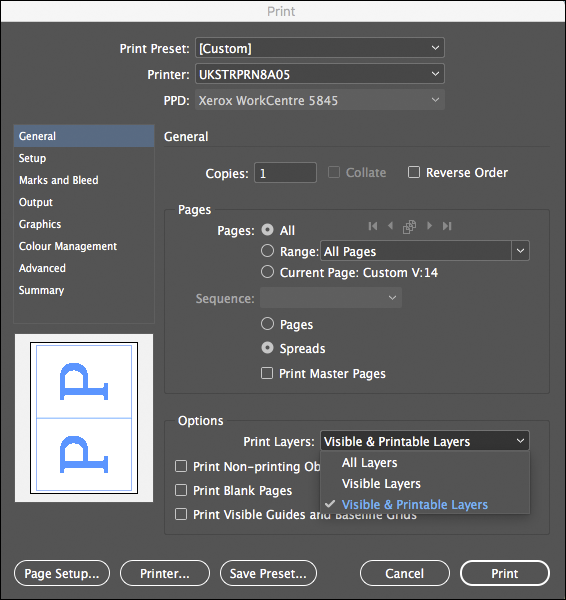Toggle Print Non-printing Objects checkbox

181,466
